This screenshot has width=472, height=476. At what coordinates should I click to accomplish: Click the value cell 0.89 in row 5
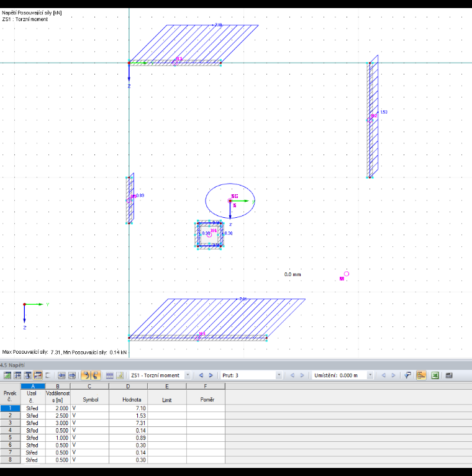click(128, 438)
